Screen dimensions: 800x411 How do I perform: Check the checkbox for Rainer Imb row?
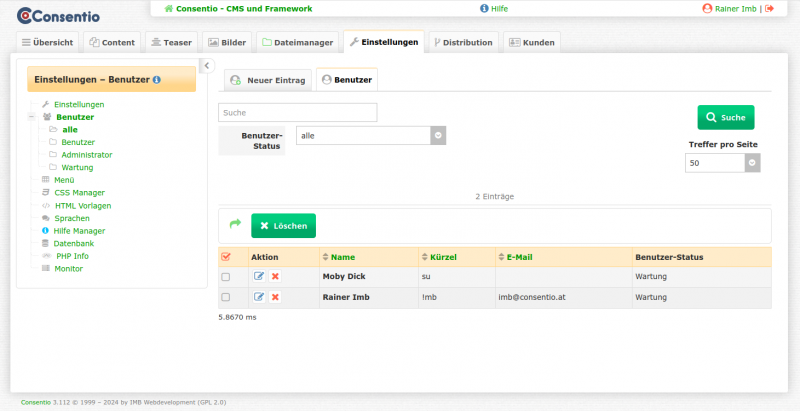tap(225, 297)
